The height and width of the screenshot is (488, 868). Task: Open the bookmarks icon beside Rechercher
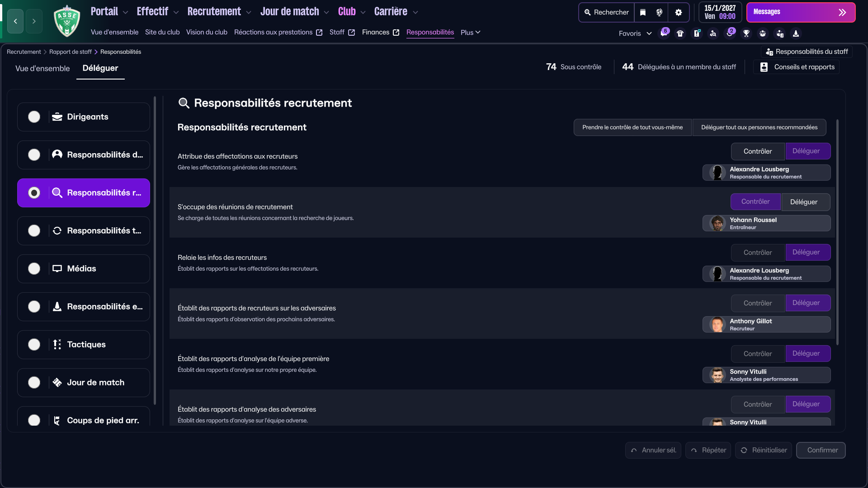click(643, 13)
